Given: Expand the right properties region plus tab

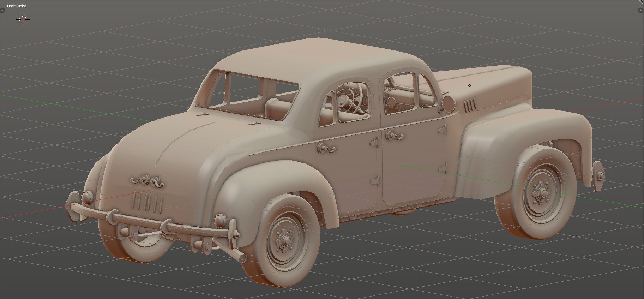Looking at the screenshot, I should point(641,10).
